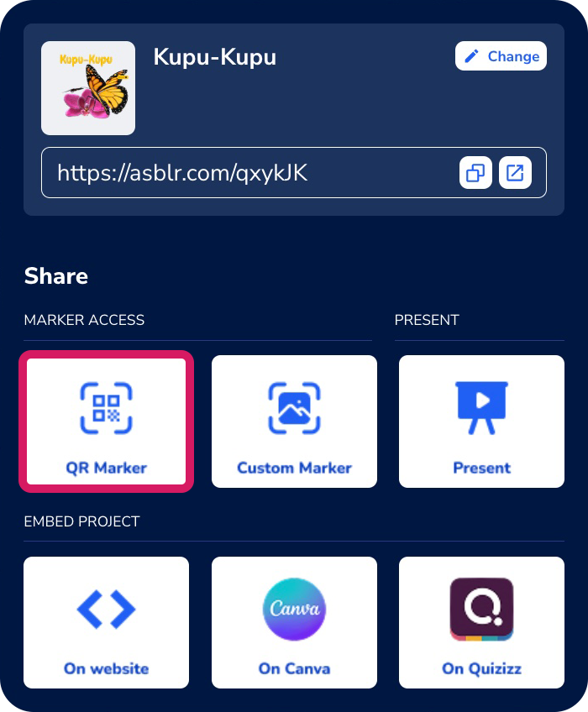Screen dimensions: 588x712
Task: Select the On Canva label
Action: [x=295, y=668]
